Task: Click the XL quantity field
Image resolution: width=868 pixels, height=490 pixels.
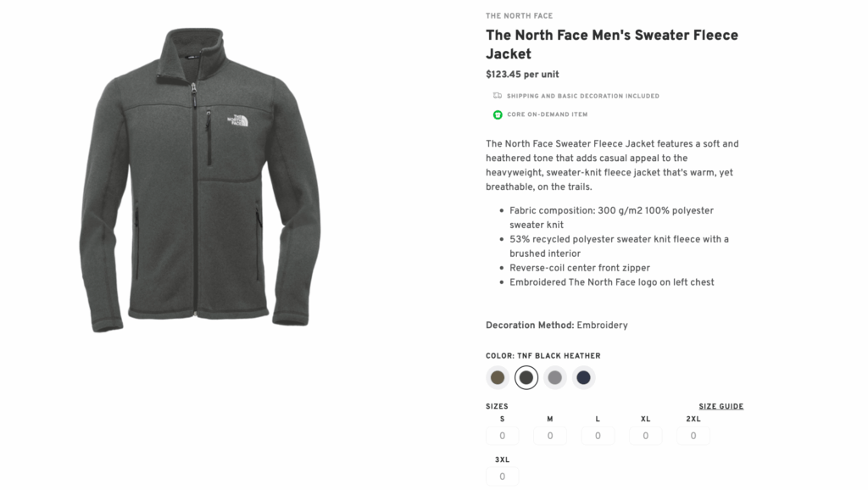Action: click(645, 435)
